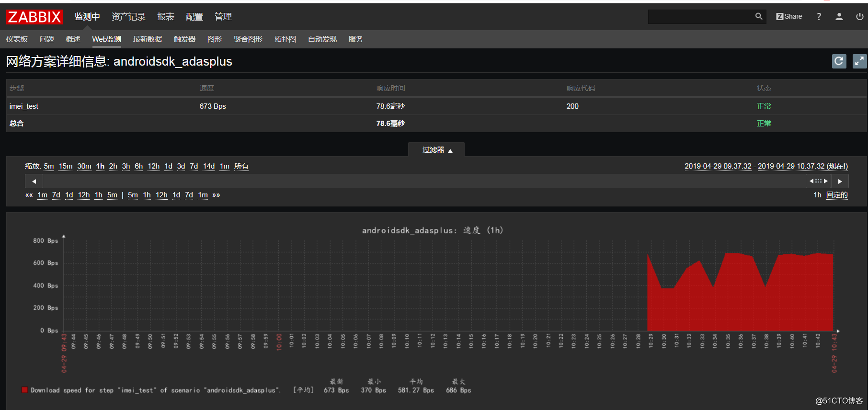Image resolution: width=868 pixels, height=410 pixels.
Task: Refresh the page with the reload icon
Action: [x=839, y=61]
